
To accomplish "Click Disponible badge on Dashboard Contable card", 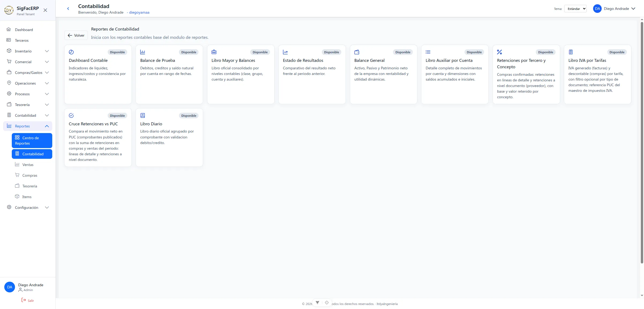I will [117, 52].
